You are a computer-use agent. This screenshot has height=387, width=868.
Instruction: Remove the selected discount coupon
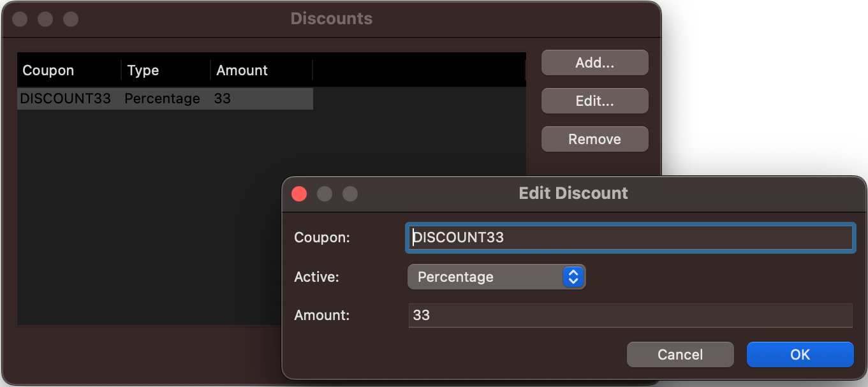594,139
